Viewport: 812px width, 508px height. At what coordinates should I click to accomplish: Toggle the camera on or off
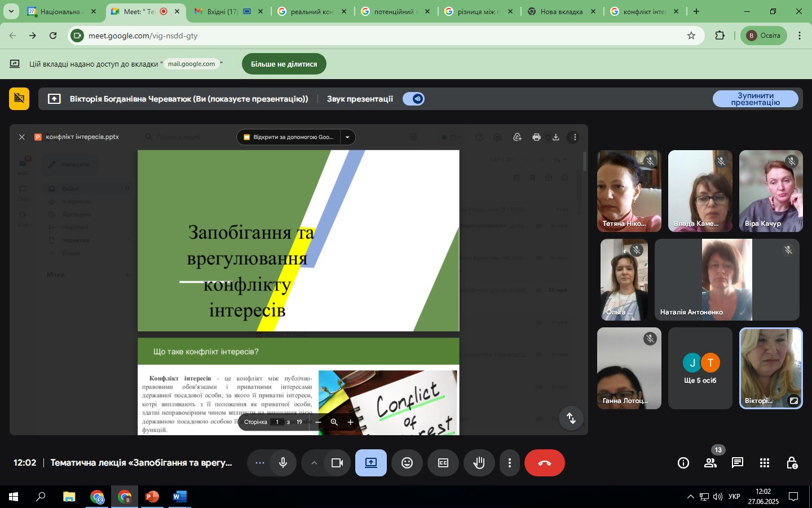click(337, 463)
